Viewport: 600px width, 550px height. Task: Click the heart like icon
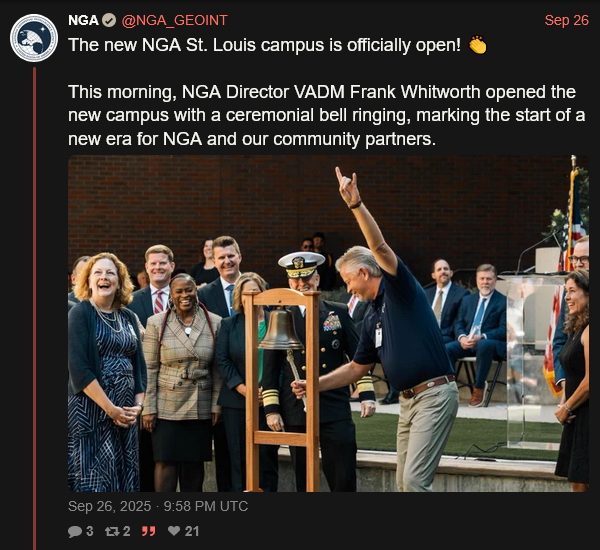[174, 531]
